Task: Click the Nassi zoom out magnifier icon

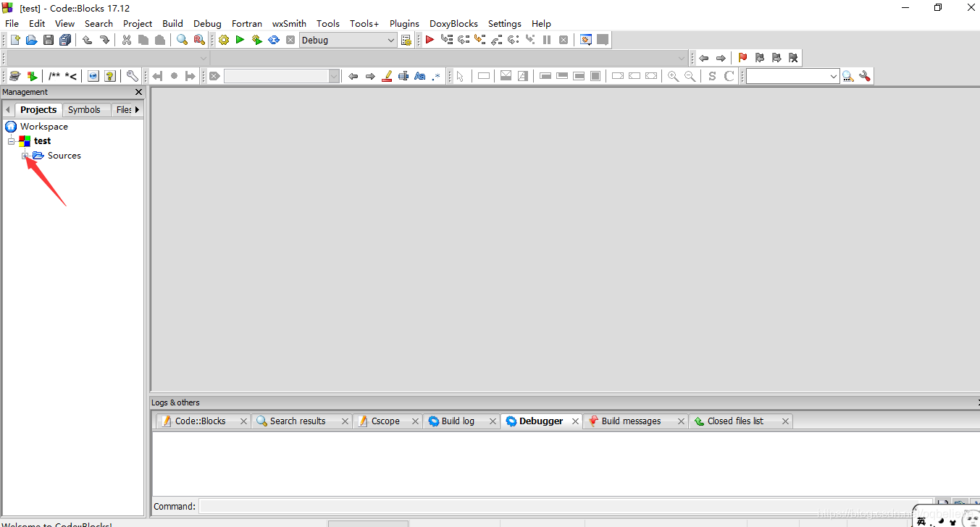Action: 690,76
